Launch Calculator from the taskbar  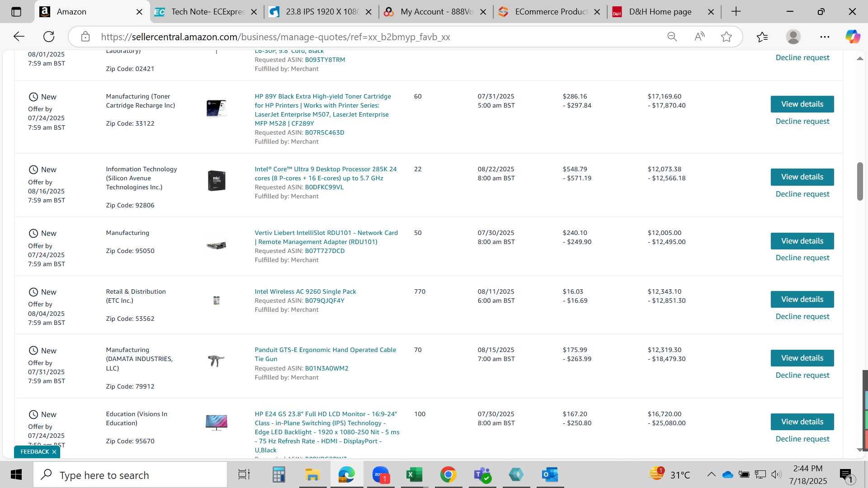click(x=279, y=475)
